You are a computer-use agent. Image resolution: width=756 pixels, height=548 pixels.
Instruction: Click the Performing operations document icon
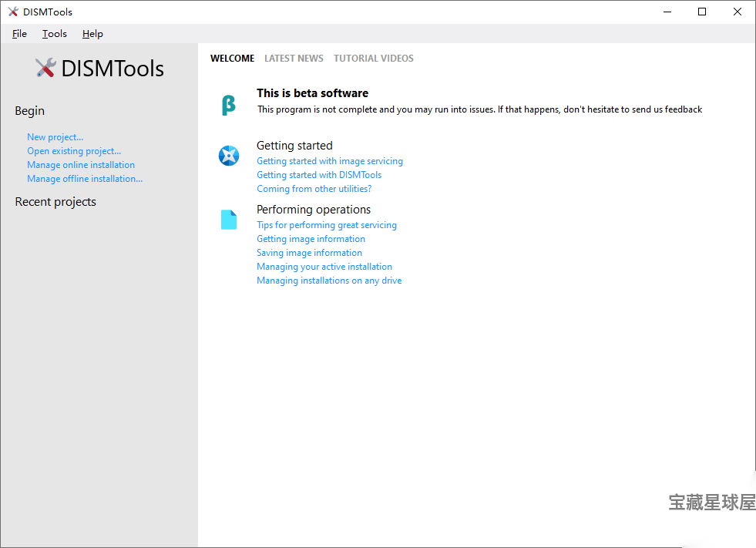[229, 220]
